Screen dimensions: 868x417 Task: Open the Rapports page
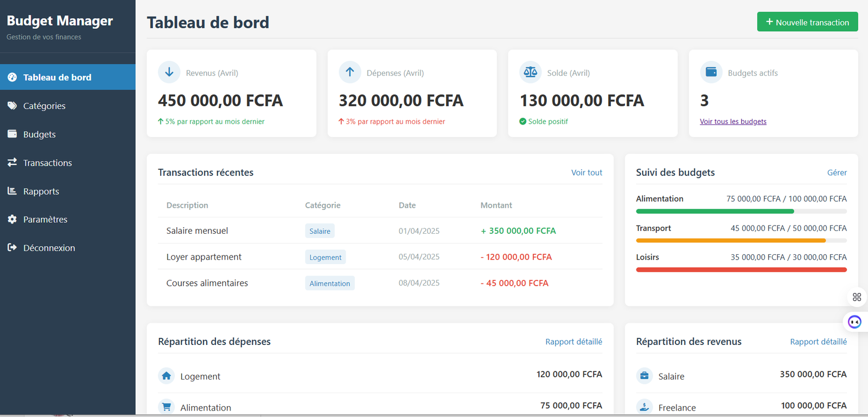click(68, 191)
